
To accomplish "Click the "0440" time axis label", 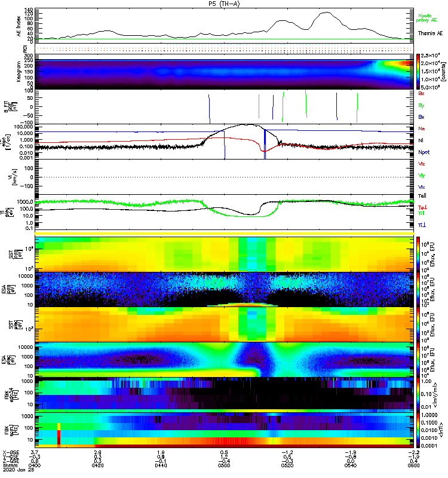I will pyautogui.click(x=161, y=465).
